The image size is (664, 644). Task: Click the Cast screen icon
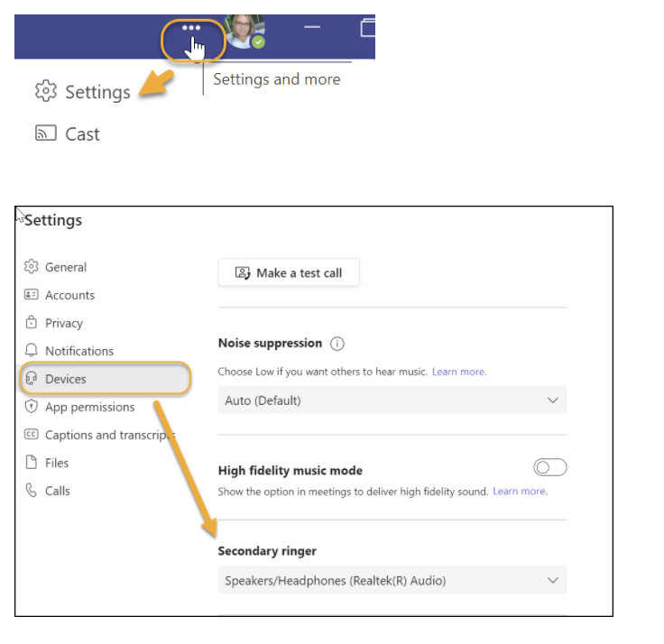(45, 133)
